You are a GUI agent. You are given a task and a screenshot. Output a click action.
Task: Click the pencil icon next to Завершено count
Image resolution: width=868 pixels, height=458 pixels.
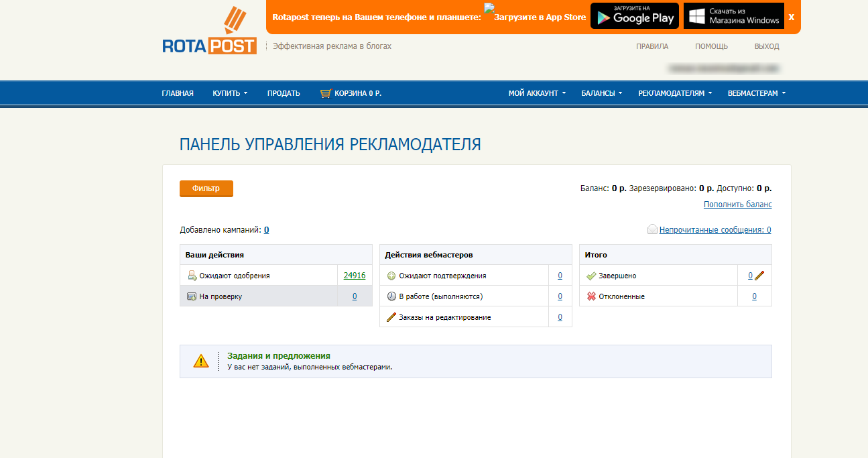(x=761, y=275)
